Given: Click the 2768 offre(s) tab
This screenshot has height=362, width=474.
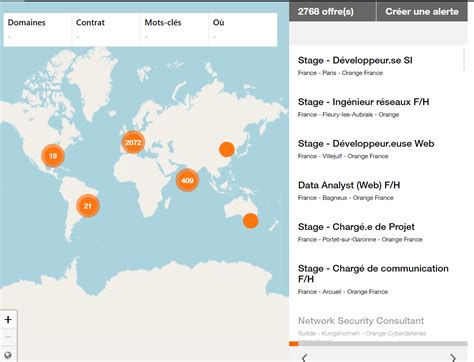Looking at the screenshot, I should tap(332, 11).
